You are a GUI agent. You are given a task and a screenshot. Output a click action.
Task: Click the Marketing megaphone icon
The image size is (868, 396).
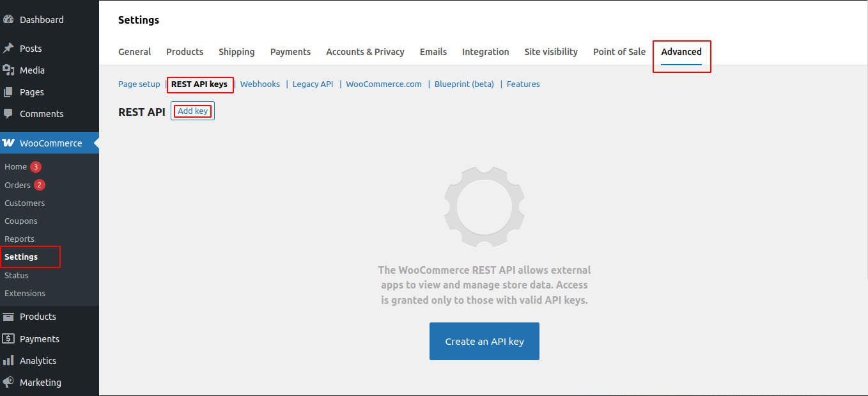[8, 383]
